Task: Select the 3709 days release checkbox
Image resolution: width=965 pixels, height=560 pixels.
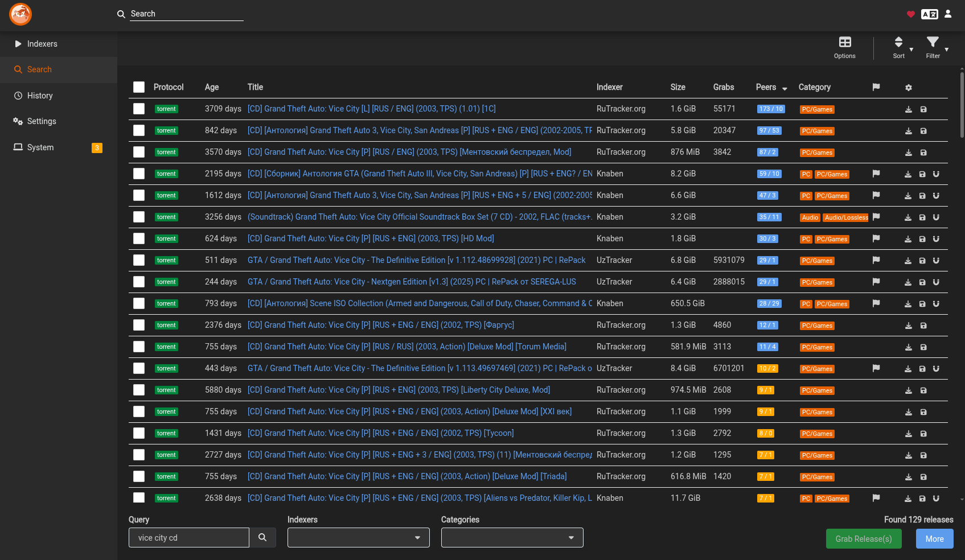Action: point(139,109)
